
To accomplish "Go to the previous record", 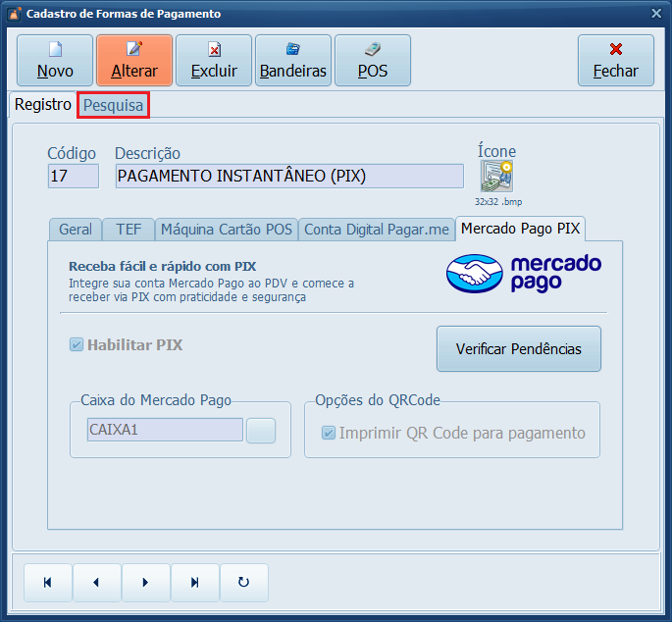I will [96, 582].
